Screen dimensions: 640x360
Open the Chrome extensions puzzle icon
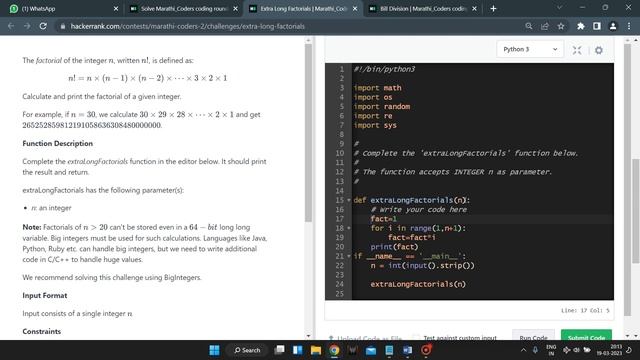click(x=580, y=26)
